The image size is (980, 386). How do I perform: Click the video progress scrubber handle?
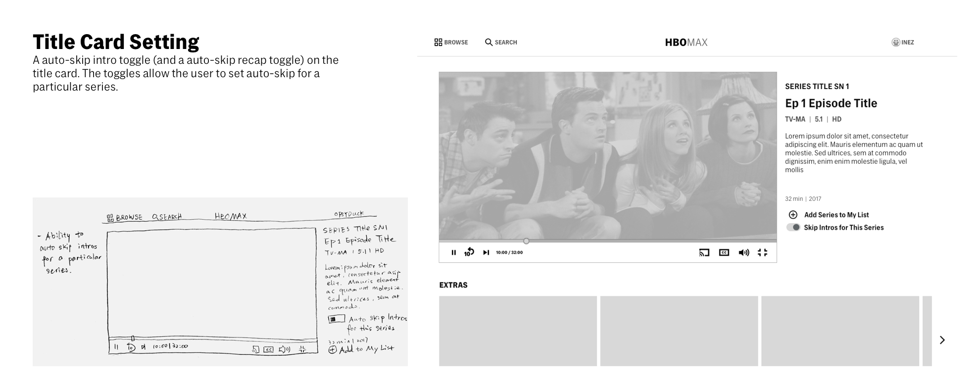526,241
